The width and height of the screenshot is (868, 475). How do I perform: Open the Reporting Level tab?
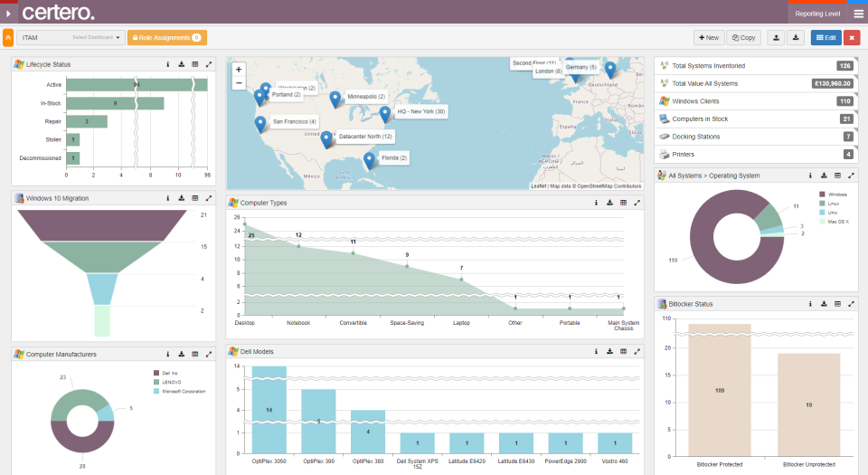tap(817, 14)
